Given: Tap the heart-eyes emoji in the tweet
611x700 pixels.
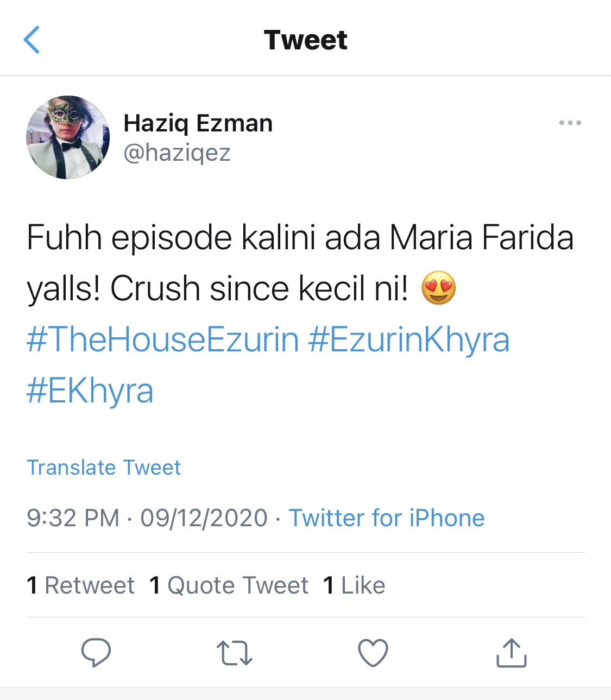Looking at the screenshot, I should click(x=438, y=288).
